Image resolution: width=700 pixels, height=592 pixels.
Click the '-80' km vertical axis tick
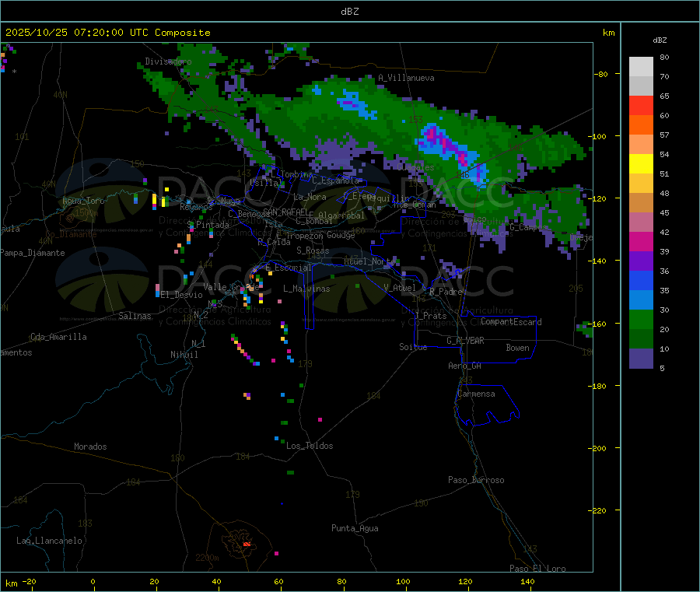tap(600, 74)
